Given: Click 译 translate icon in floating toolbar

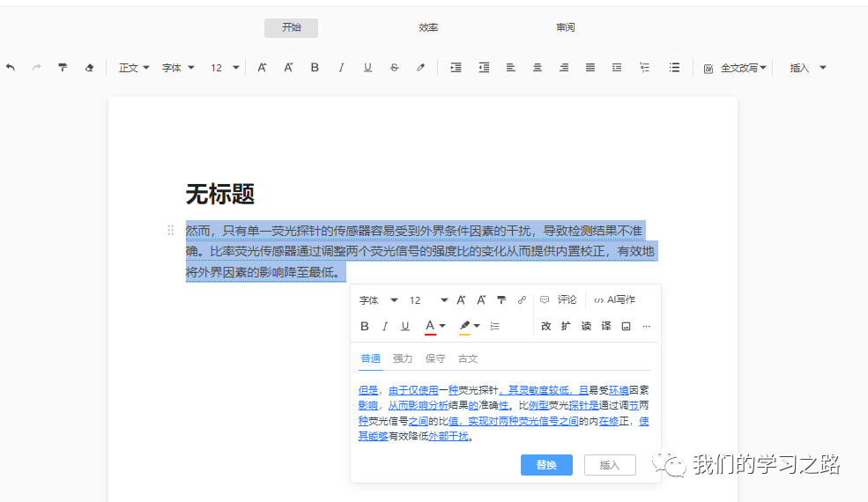Looking at the screenshot, I should pos(606,326).
